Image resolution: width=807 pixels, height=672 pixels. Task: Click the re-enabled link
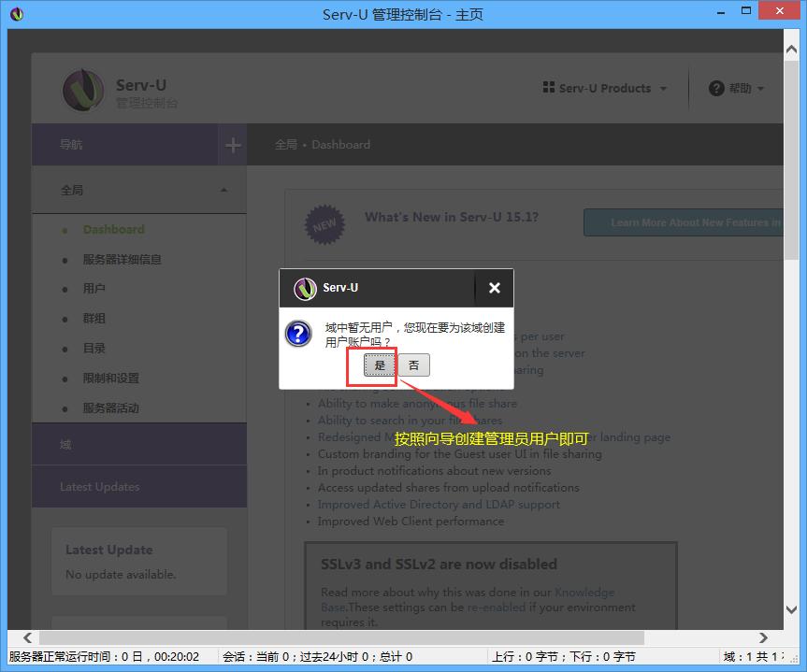pyautogui.click(x=497, y=608)
